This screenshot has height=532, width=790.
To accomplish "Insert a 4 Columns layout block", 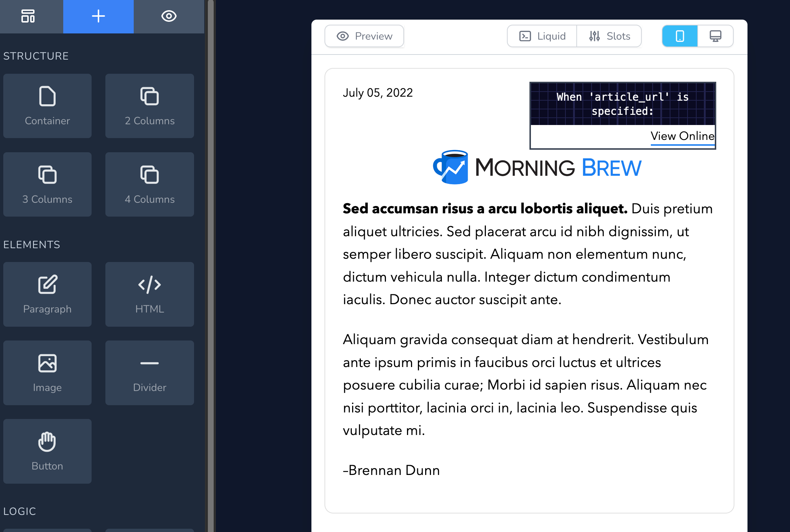I will (x=149, y=184).
